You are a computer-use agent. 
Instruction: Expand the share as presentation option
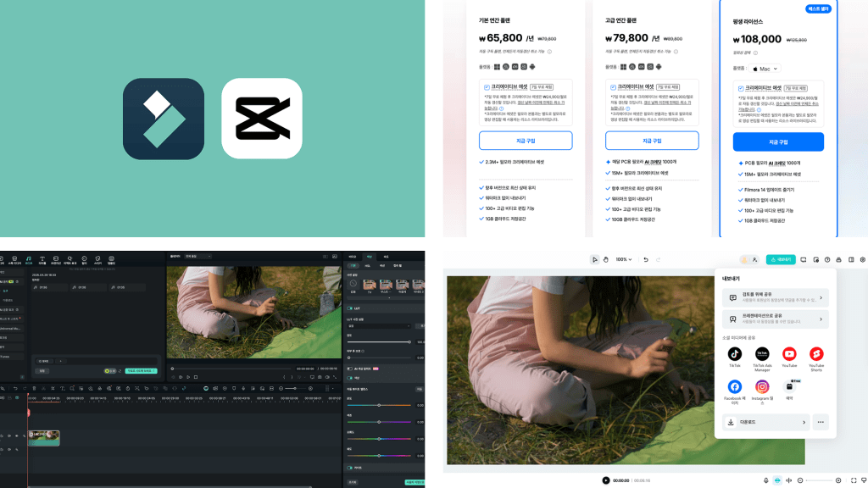tap(775, 319)
